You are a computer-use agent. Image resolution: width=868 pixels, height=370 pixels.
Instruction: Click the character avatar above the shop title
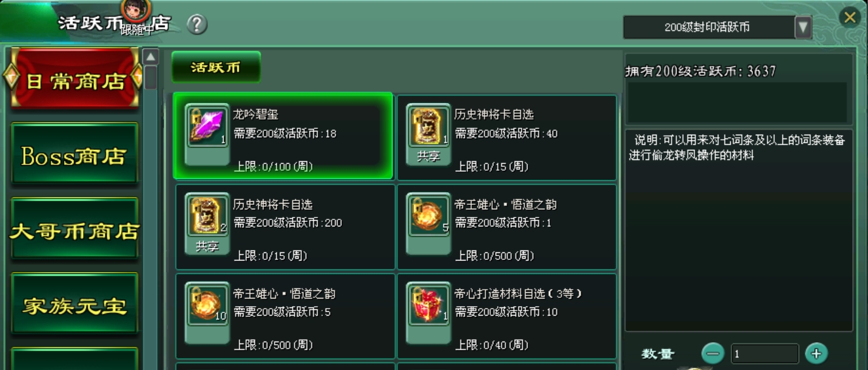pyautogui.click(x=136, y=9)
